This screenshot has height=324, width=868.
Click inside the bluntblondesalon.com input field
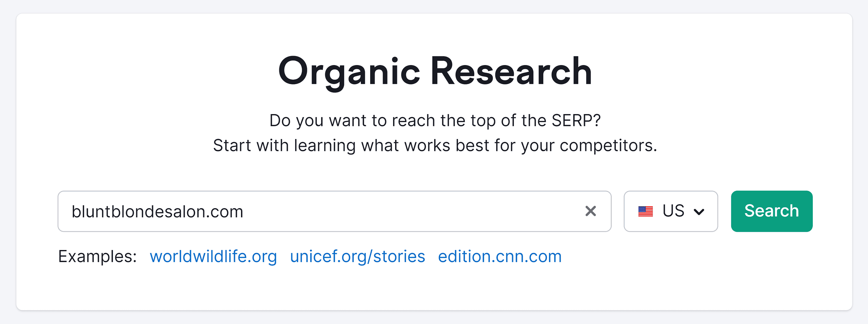pyautogui.click(x=278, y=211)
